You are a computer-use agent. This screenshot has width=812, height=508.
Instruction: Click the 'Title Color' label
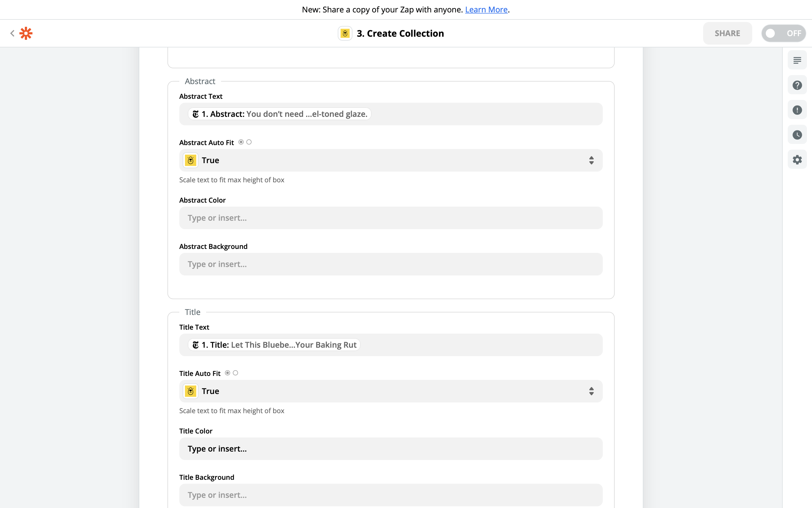coord(196,431)
